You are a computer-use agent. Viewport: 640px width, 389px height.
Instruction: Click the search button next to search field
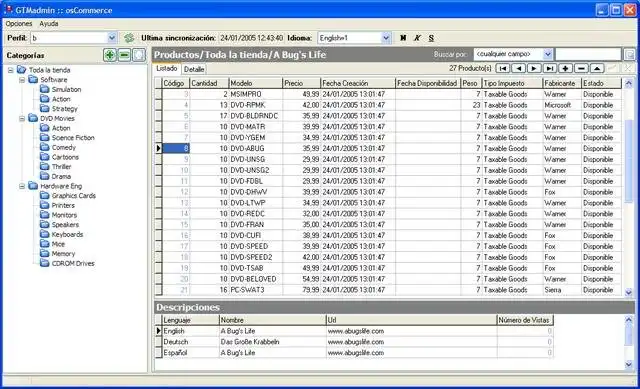tap(629, 54)
